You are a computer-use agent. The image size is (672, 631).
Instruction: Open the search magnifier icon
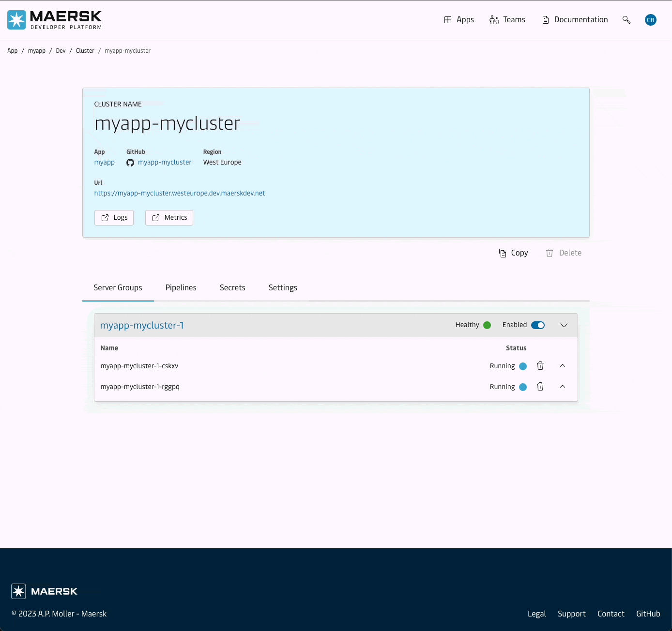click(626, 20)
